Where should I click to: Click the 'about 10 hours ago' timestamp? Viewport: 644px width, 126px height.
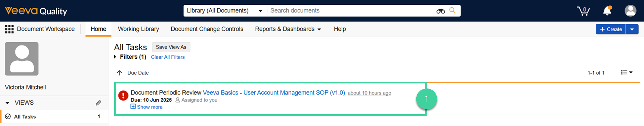370,93
